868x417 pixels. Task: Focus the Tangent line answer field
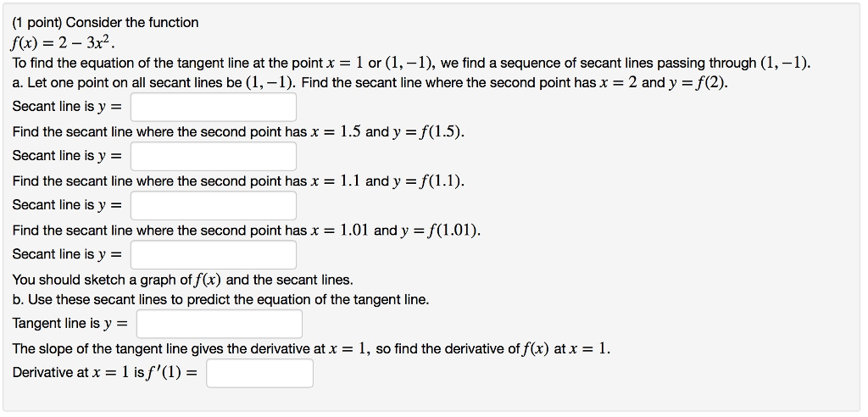pos(219,324)
